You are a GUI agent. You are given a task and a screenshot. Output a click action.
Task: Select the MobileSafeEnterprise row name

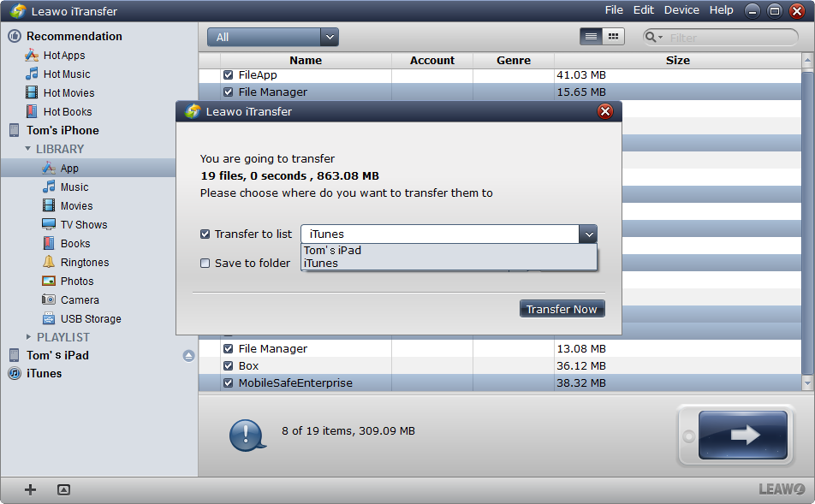pyautogui.click(x=295, y=383)
